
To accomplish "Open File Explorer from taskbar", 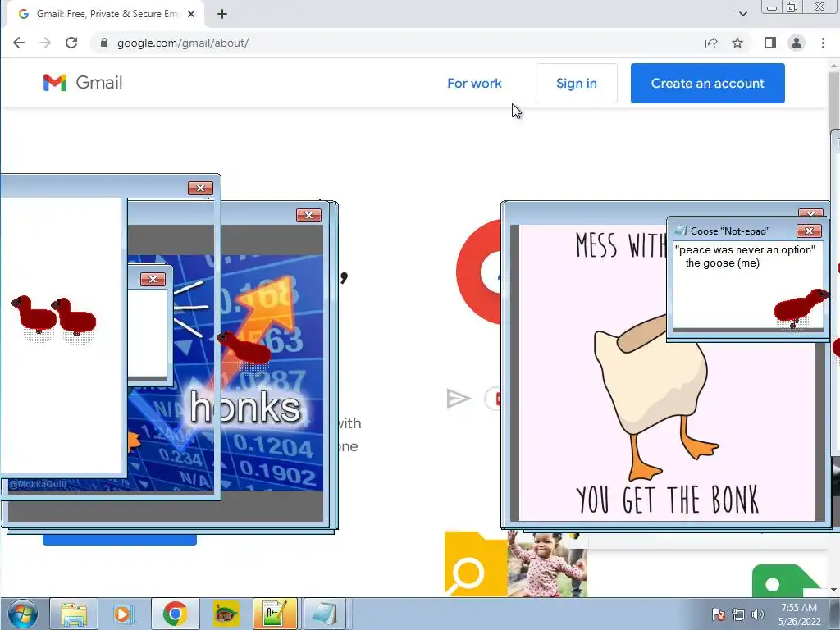I will (74, 614).
